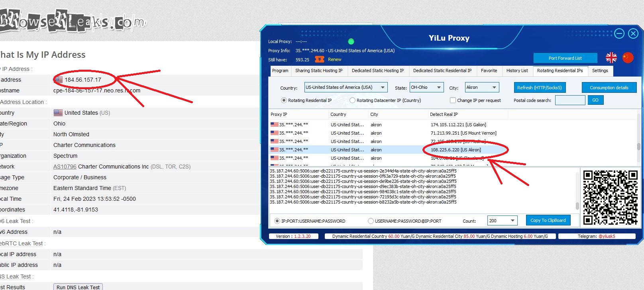This screenshot has width=644, height=290.
Task: Click the North Olmsted city value
Action: pyautogui.click(x=71, y=134)
